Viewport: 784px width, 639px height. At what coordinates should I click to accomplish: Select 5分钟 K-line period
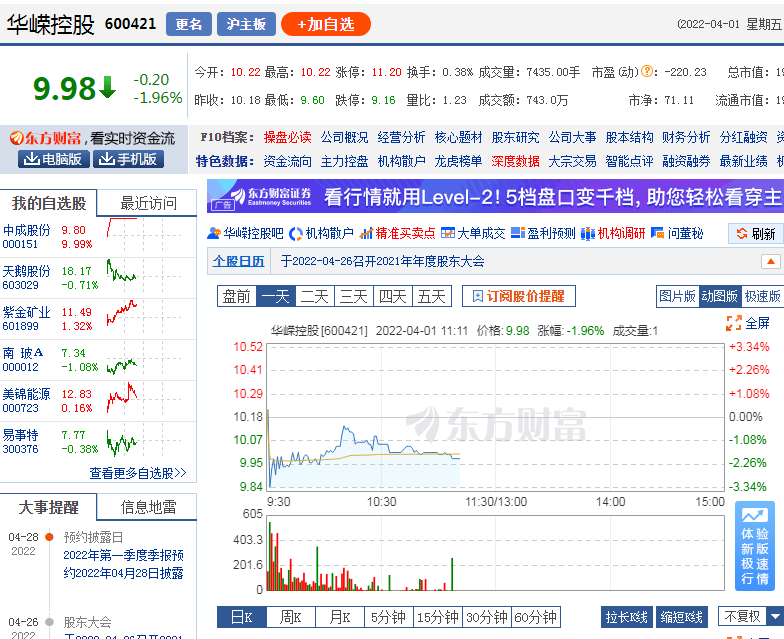click(x=389, y=617)
